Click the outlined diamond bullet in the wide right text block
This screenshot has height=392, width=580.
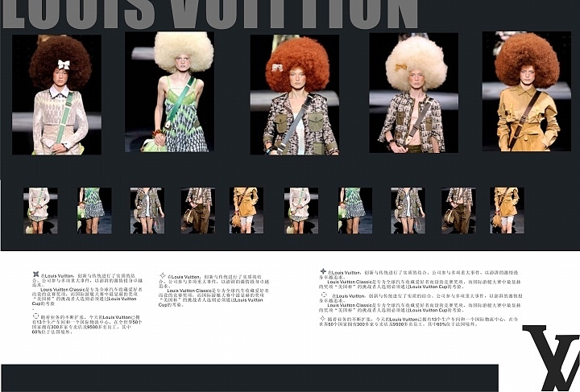coord(322,318)
